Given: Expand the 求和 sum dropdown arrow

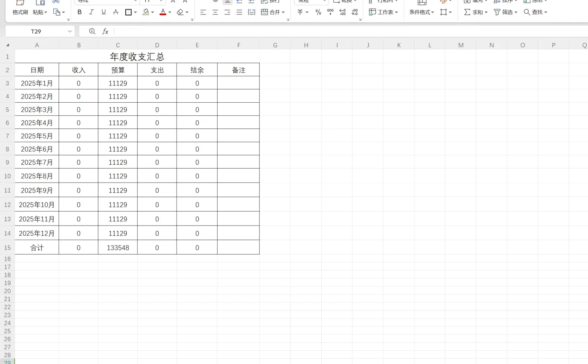Looking at the screenshot, I should pos(486,12).
